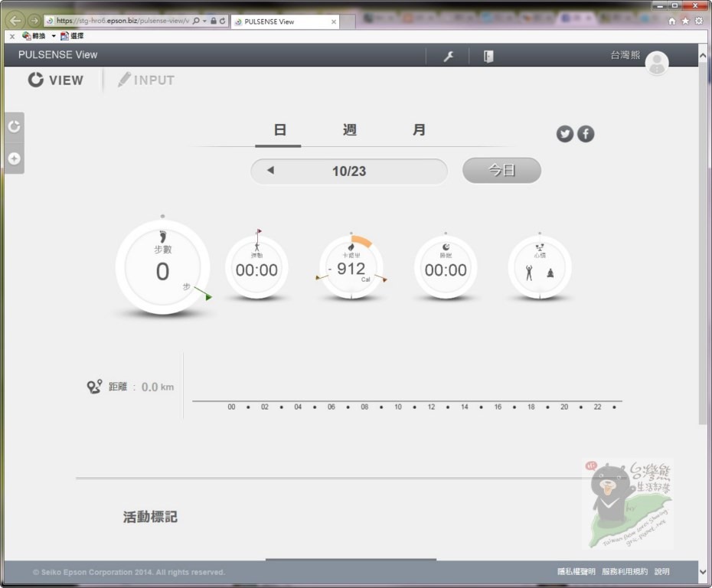
Task: Open the 服務利用規約 terms link
Action: click(x=625, y=572)
